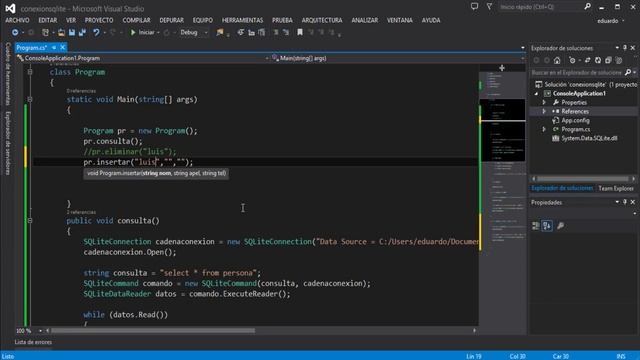Viewport: 640px width, 360px height.
Task: Click the feedback speech bubble icon
Action: (x=474, y=7)
